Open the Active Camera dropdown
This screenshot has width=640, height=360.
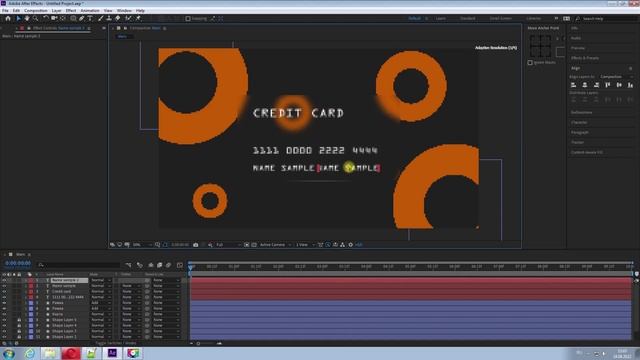tap(276, 245)
